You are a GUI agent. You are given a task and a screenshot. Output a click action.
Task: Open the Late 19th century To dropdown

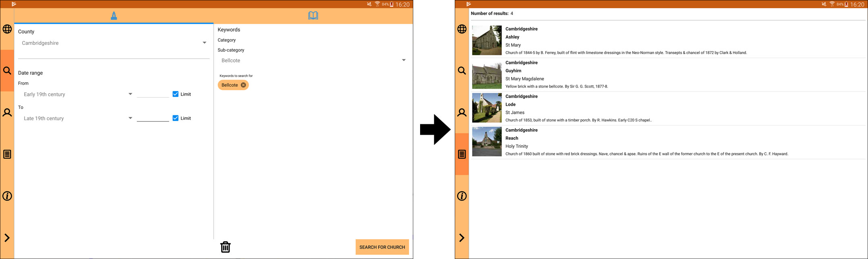77,119
